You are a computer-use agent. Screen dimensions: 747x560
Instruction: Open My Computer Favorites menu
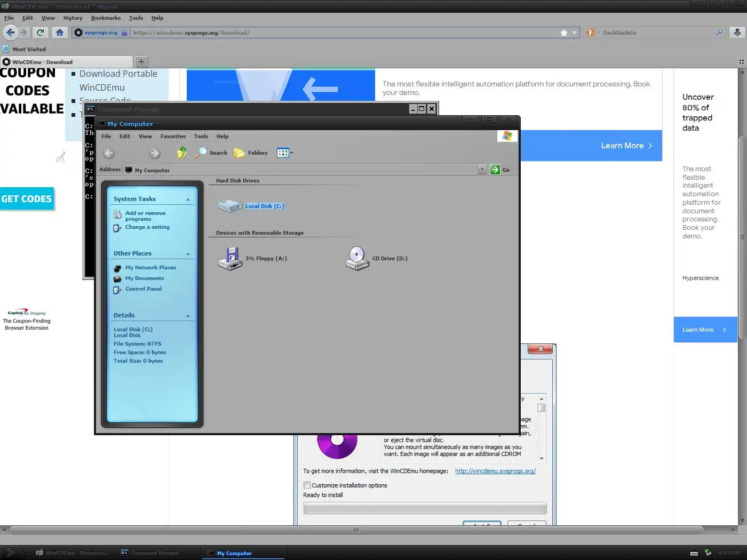[173, 137]
